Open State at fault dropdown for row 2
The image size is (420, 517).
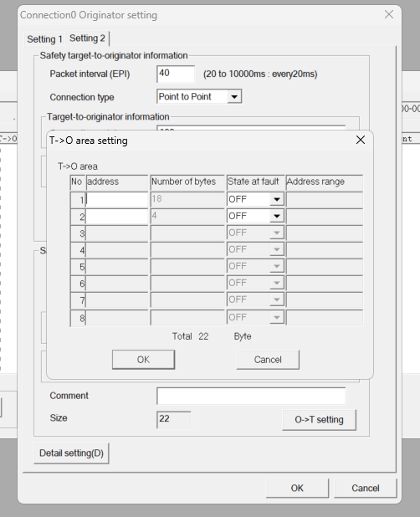[x=277, y=217]
